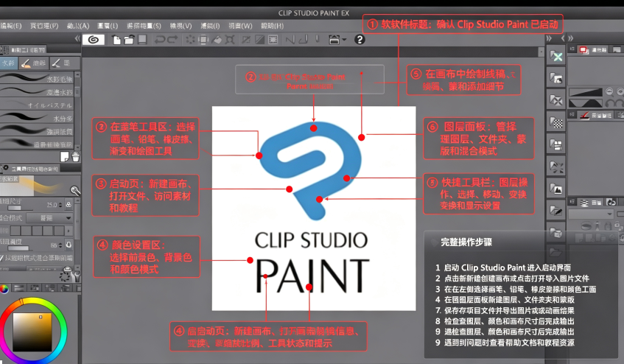The width and height of the screenshot is (624, 364).
Task: Toggle Snap to Special Ruler icon
Action: (x=304, y=39)
